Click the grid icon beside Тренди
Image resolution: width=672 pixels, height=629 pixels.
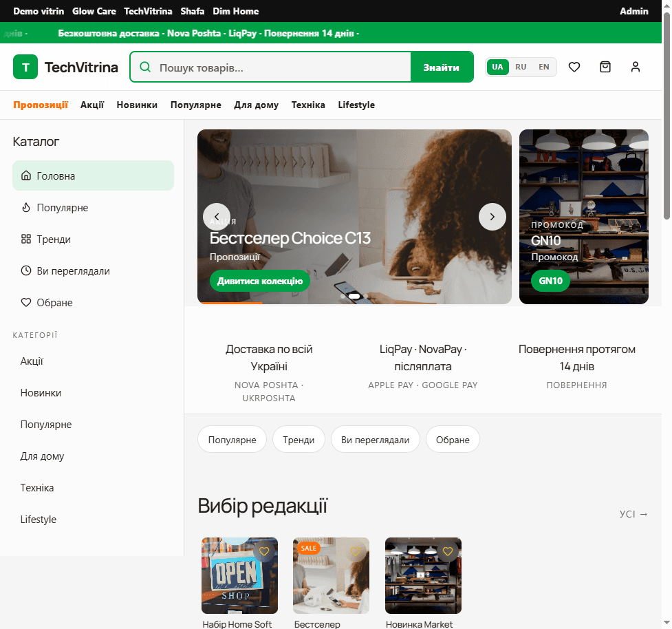pyautogui.click(x=26, y=239)
